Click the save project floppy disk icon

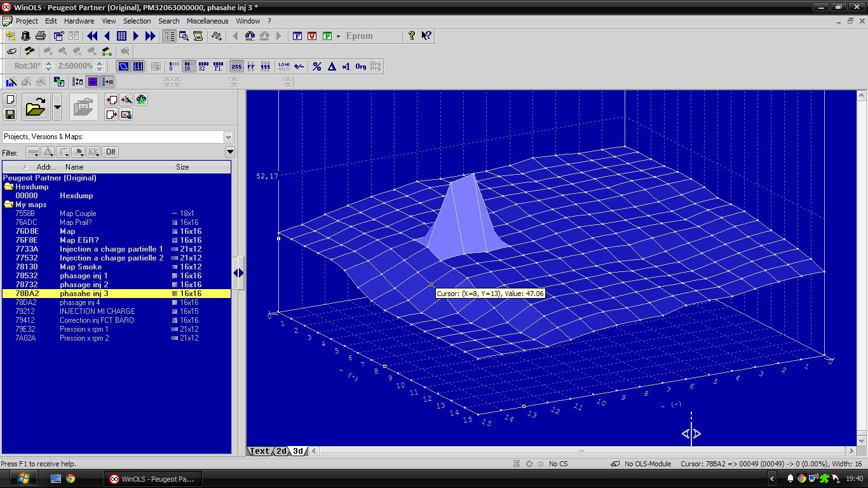pyautogui.click(x=10, y=114)
